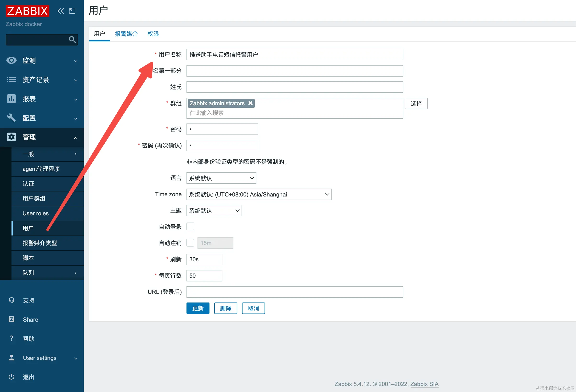The width and height of the screenshot is (576, 392).
Task: Open the Time zone dropdown
Action: tap(259, 195)
